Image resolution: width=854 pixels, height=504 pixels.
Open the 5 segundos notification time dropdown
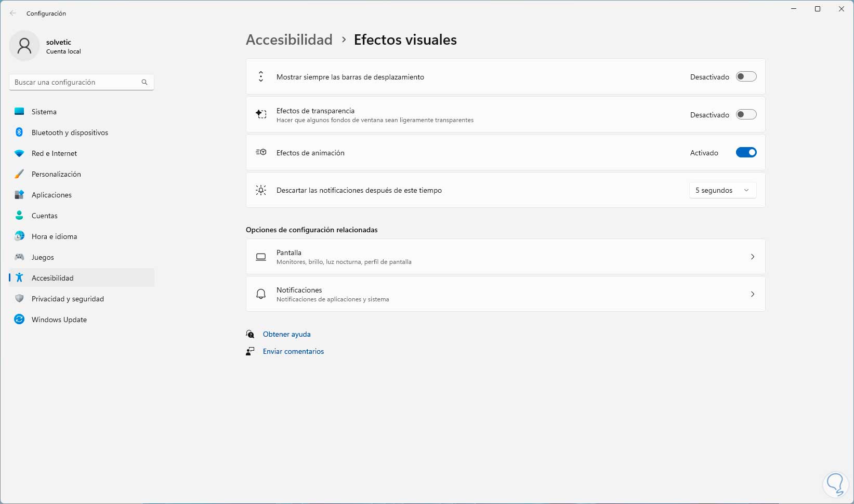pyautogui.click(x=722, y=190)
